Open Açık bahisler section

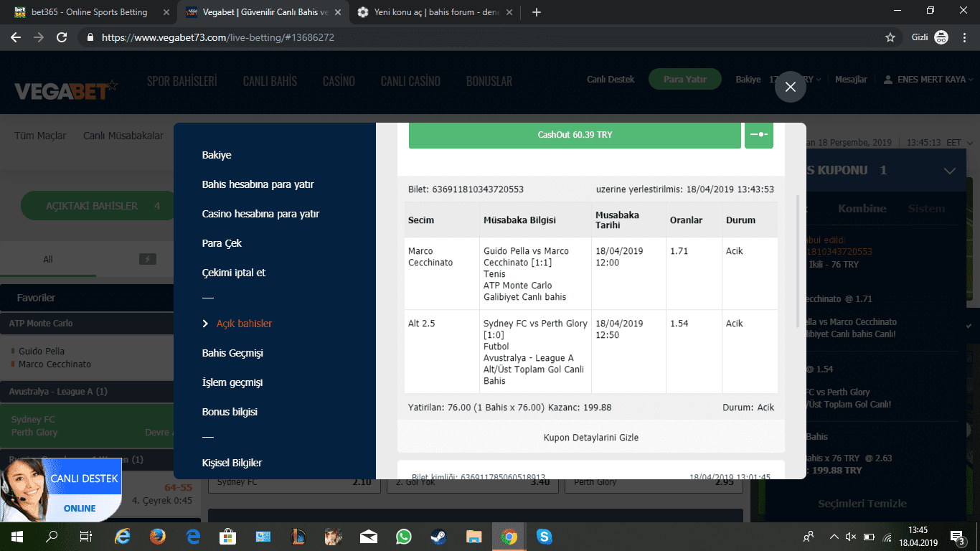pyautogui.click(x=244, y=324)
